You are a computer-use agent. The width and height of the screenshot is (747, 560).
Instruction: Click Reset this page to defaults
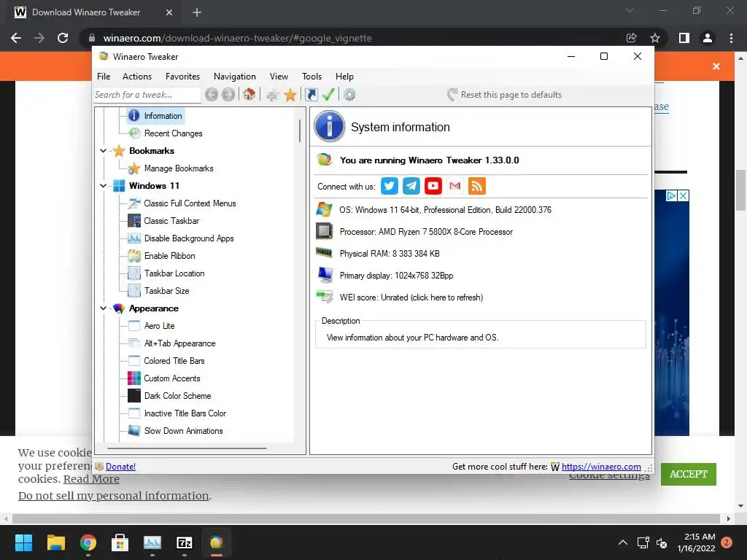click(505, 94)
